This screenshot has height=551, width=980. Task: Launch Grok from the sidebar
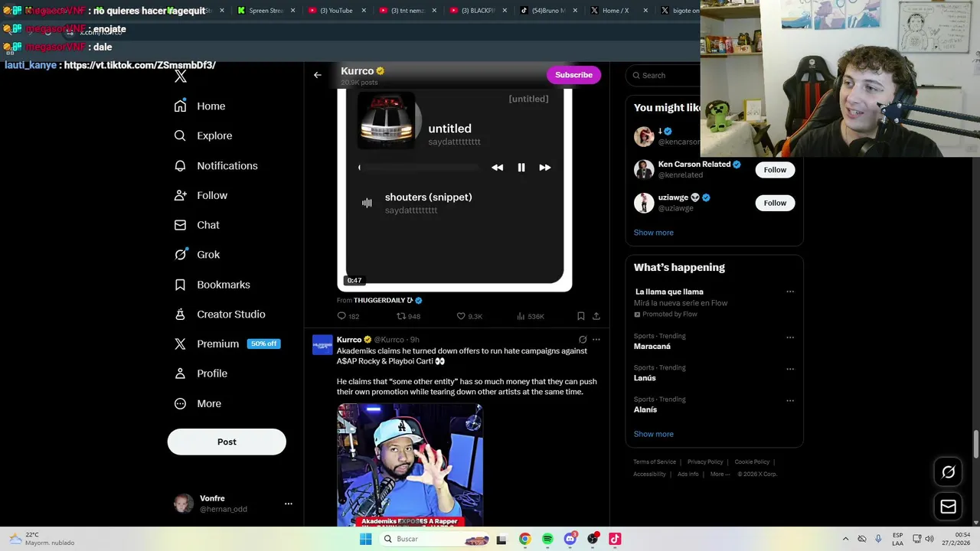[197, 255]
